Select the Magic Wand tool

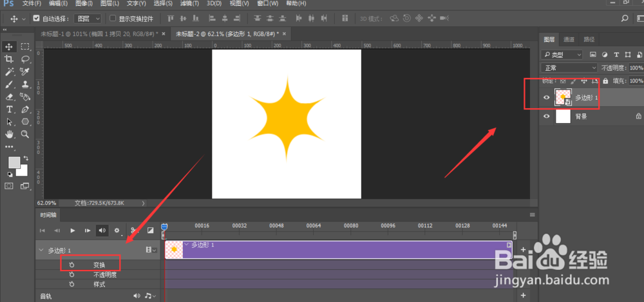pos(9,72)
